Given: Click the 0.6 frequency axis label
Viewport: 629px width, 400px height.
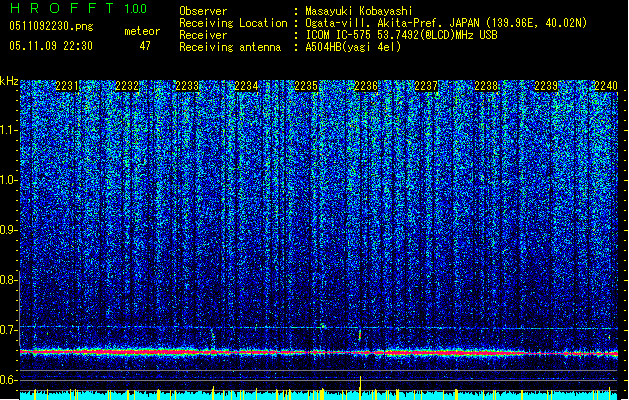Looking at the screenshot, I should [8, 380].
